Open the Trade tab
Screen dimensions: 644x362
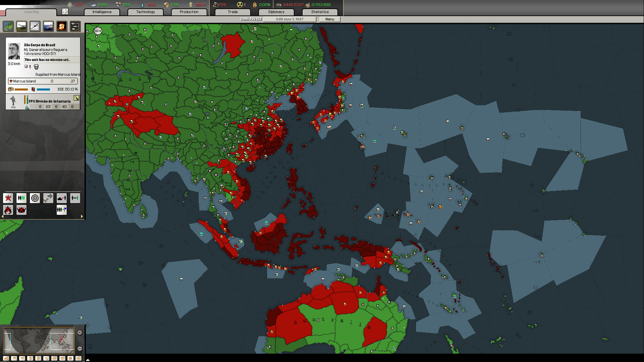pyautogui.click(x=232, y=12)
